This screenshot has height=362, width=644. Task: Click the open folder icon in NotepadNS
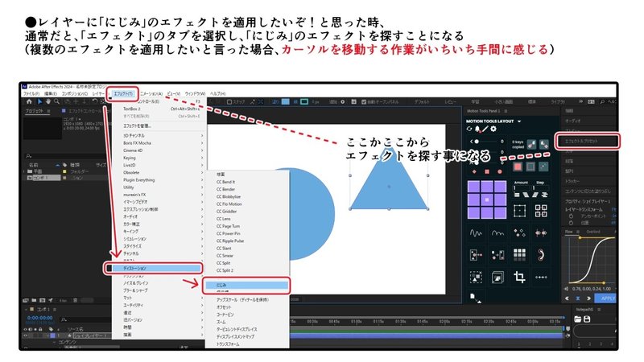click(x=578, y=319)
